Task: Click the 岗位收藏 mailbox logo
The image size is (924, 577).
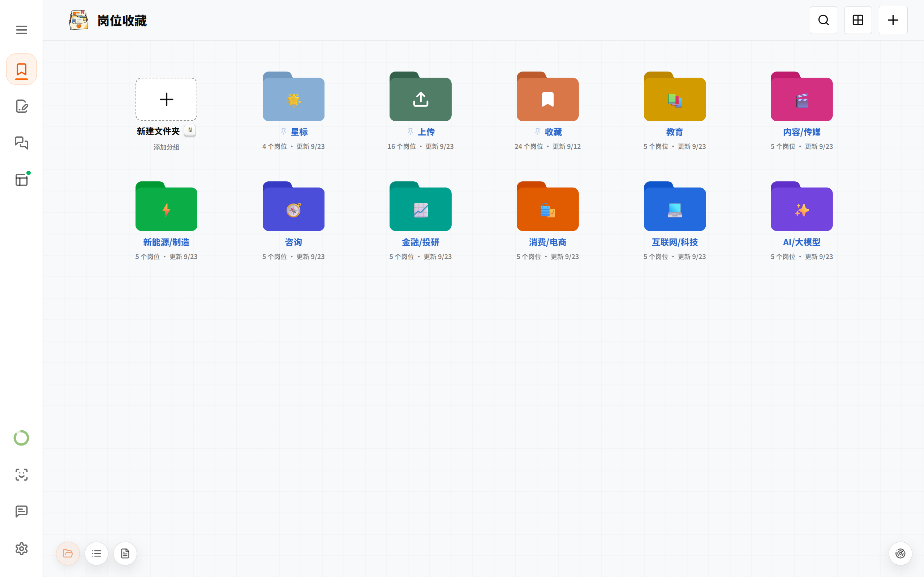Action: tap(79, 20)
